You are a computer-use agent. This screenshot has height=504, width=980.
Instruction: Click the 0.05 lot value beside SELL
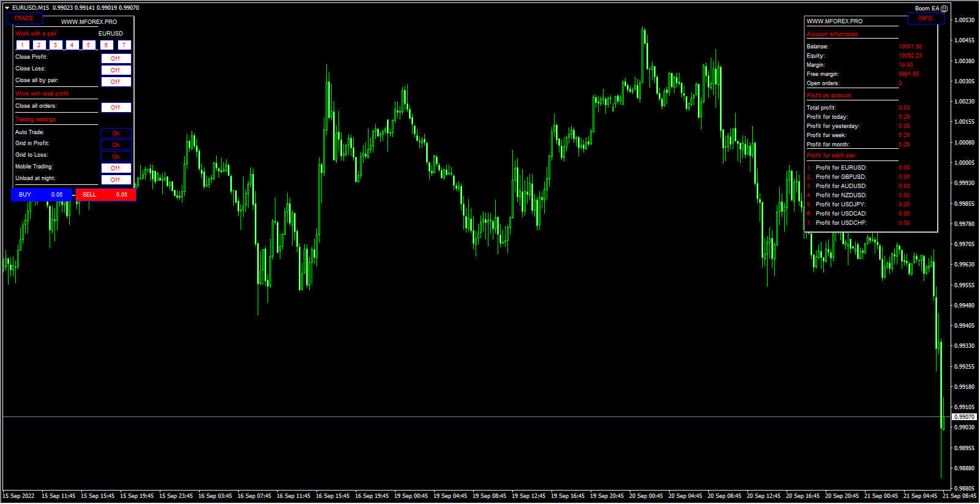122,195
